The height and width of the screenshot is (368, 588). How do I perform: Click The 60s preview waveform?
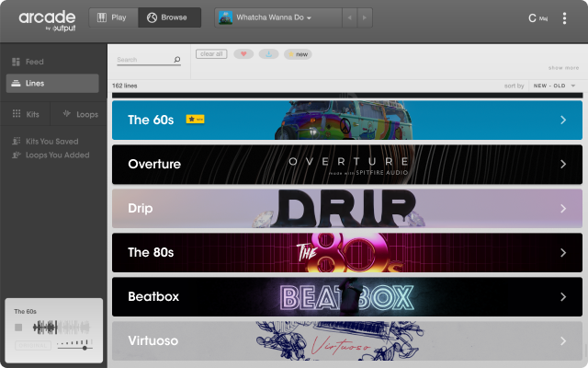62,328
